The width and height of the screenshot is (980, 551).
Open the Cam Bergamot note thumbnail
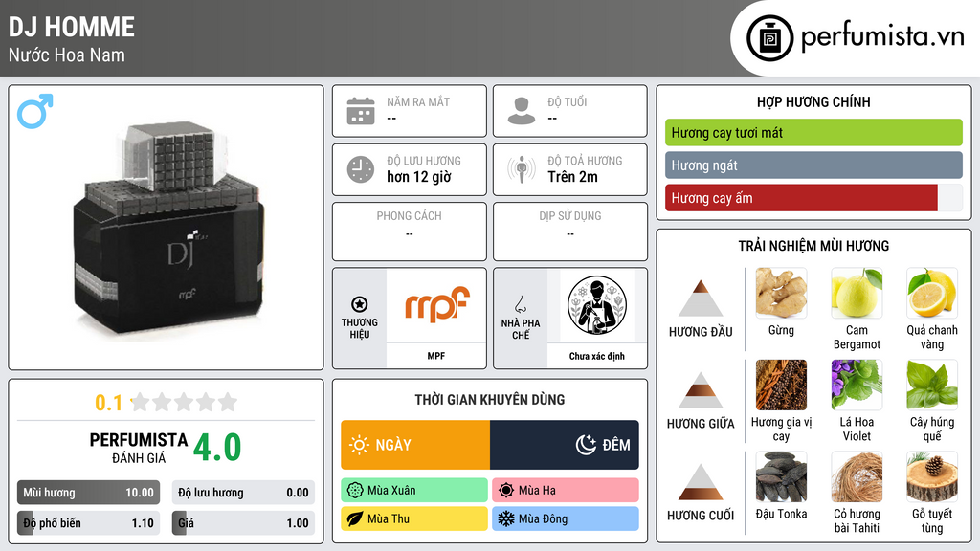(857, 293)
